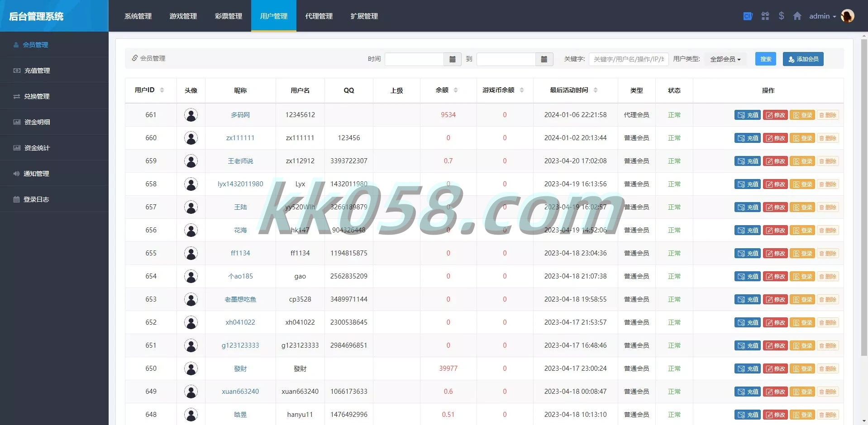The width and height of the screenshot is (868, 425).
Task: Switch to 扩展管理 top tab
Action: (x=364, y=16)
